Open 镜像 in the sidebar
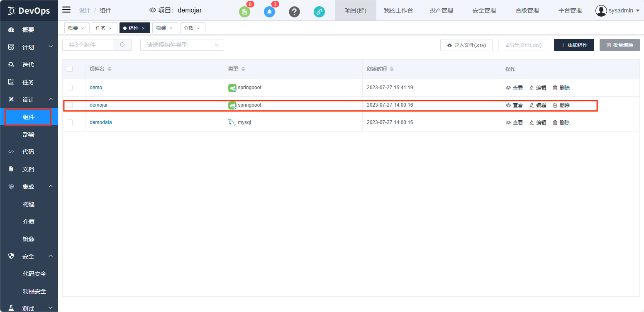The image size is (644, 312). point(29,239)
